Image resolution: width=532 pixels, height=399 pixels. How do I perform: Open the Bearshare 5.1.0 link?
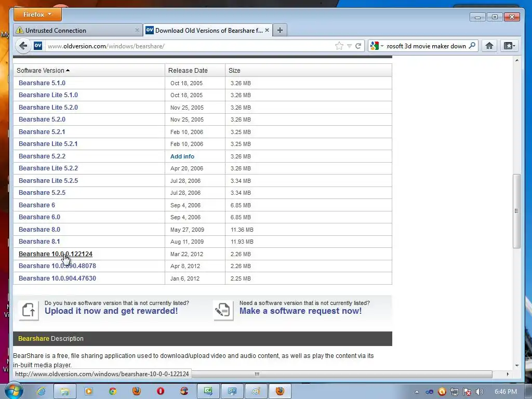[42, 83]
